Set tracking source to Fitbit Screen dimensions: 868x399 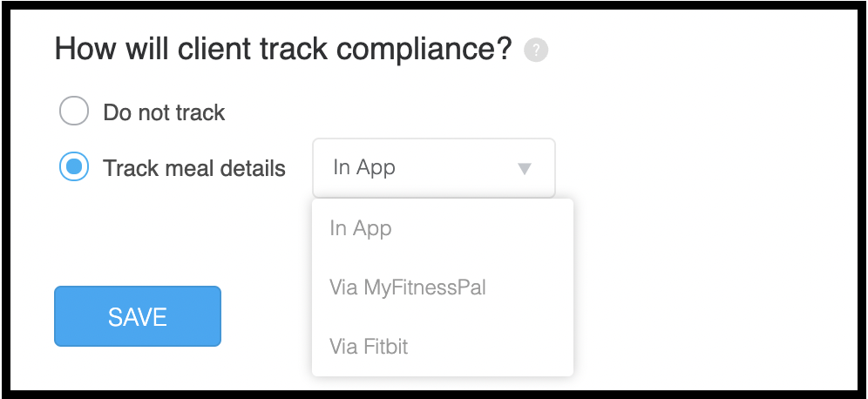443,347
